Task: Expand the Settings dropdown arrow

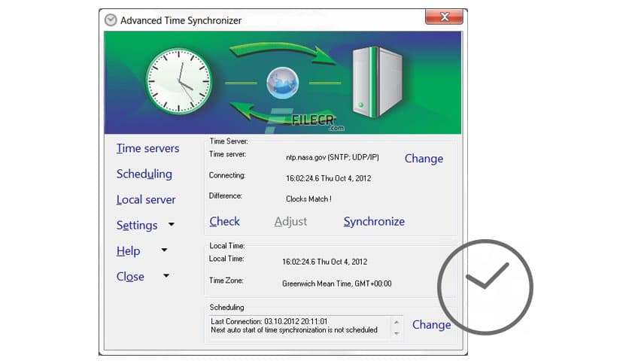Action: (x=172, y=225)
